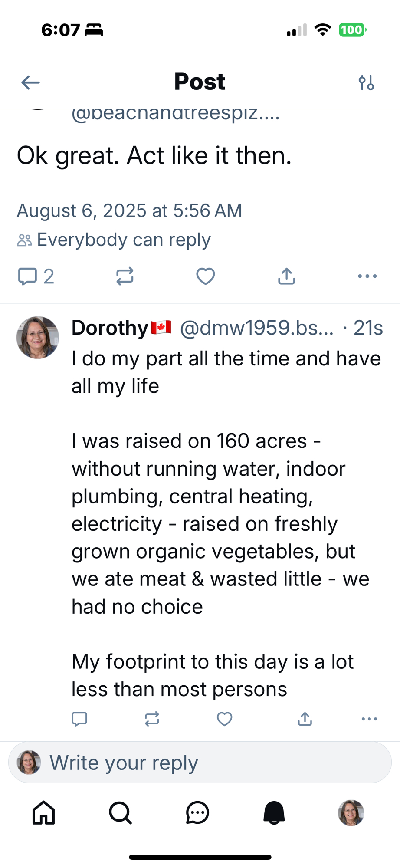
Task: Share the main post
Action: pos(286,276)
